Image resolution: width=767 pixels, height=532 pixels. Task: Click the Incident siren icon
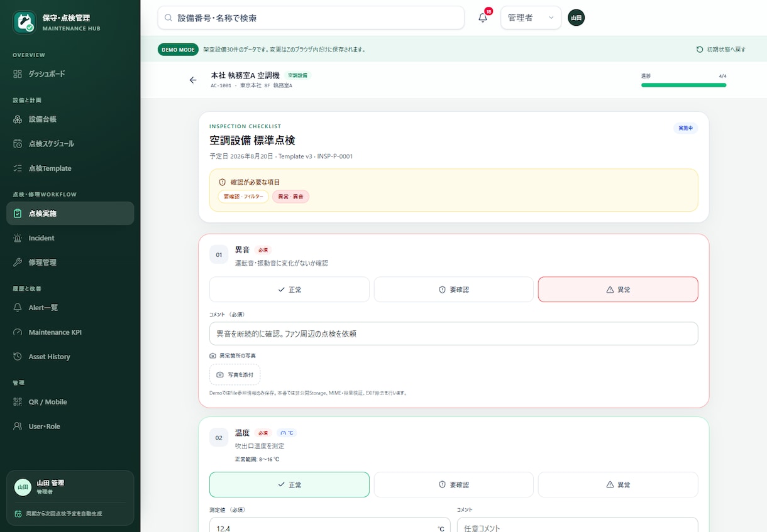(18, 238)
